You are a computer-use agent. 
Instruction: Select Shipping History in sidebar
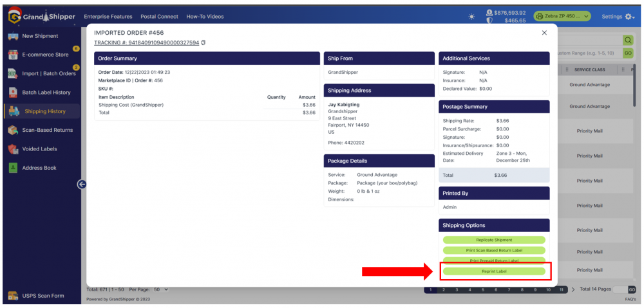point(42,111)
